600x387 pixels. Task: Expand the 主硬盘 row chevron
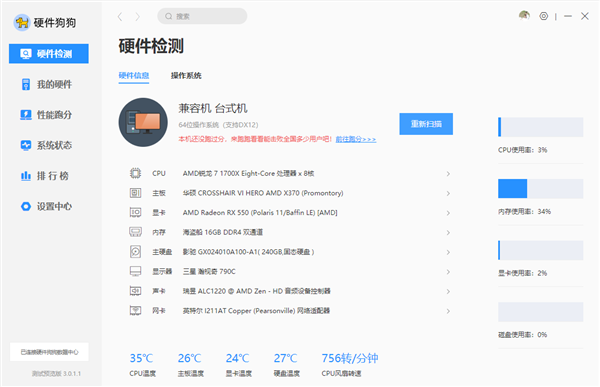pyautogui.click(x=448, y=252)
